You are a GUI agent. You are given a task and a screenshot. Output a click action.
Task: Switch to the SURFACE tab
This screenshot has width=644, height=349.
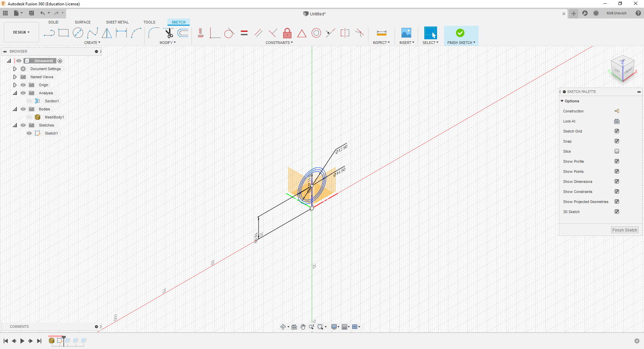(x=83, y=22)
